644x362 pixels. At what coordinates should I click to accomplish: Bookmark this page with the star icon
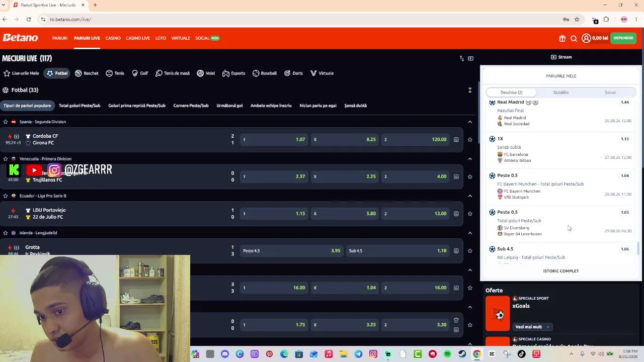click(577, 19)
